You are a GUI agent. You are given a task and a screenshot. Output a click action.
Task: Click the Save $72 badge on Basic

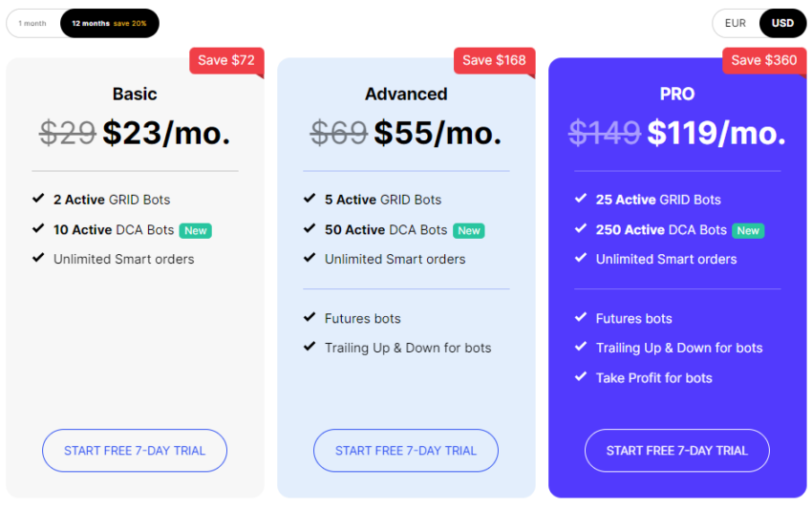pyautogui.click(x=226, y=60)
